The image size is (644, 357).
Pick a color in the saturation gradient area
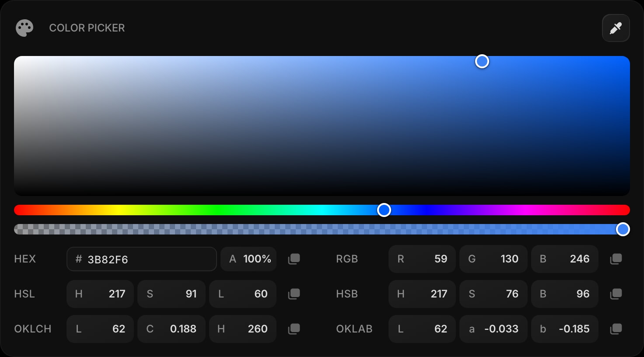point(322,126)
